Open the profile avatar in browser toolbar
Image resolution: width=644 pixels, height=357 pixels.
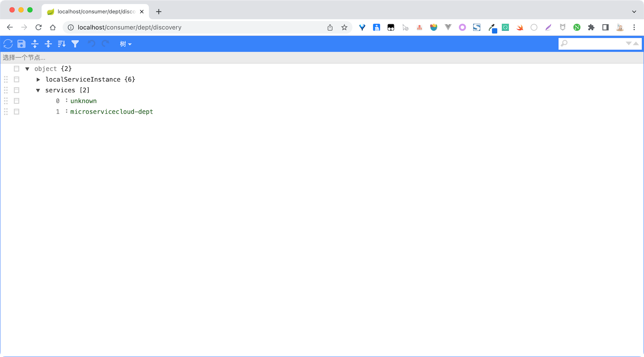click(620, 27)
